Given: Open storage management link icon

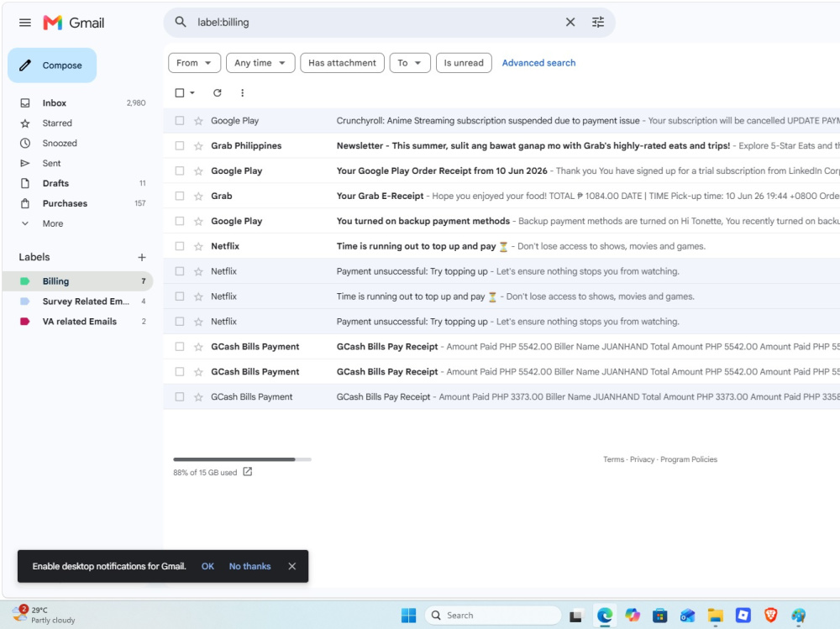Looking at the screenshot, I should click(x=248, y=471).
